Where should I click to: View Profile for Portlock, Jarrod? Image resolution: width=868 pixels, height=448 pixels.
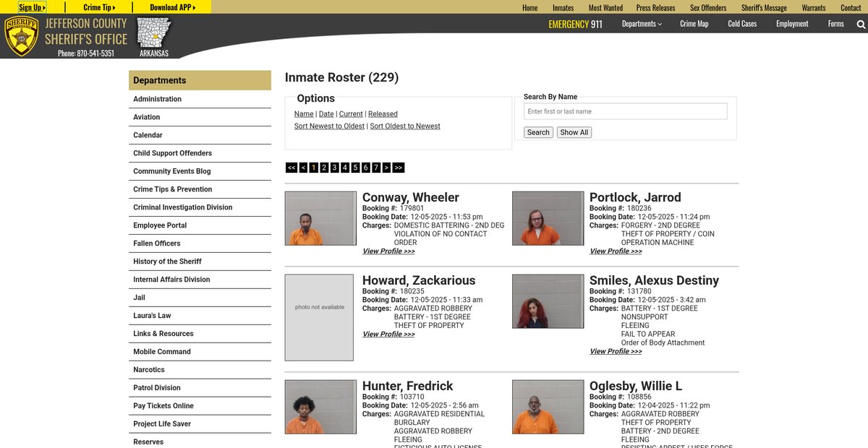[x=616, y=251]
